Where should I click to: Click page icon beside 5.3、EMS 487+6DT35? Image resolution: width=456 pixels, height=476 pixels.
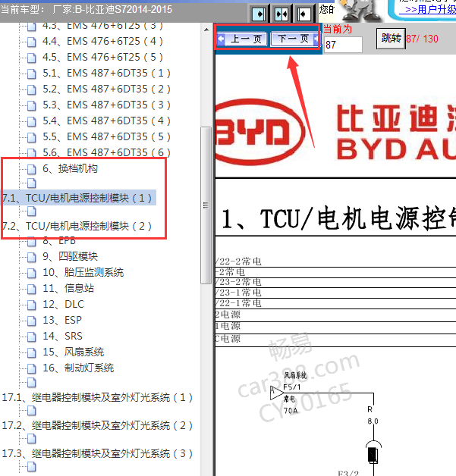click(x=32, y=105)
